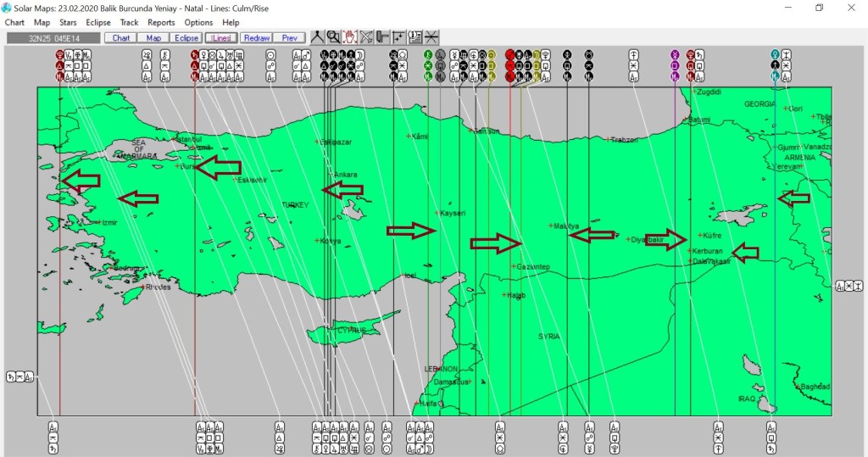This screenshot has height=457, width=868.
Task: Click the airplane travel icon
Action: (x=366, y=37)
